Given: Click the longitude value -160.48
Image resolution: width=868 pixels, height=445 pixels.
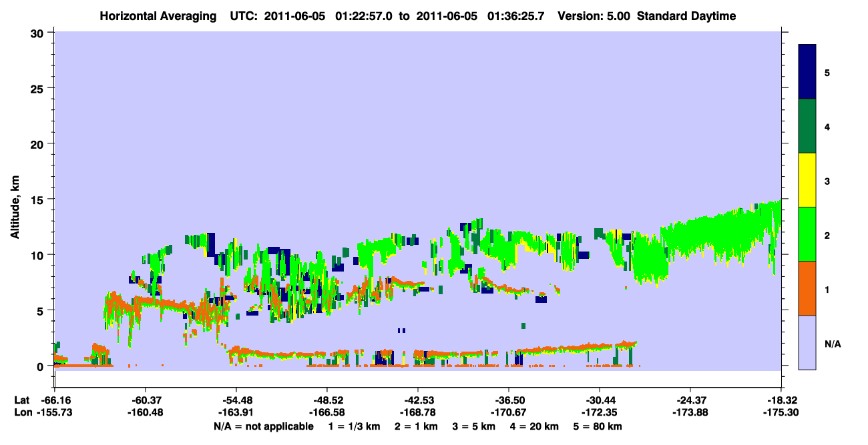Looking at the screenshot, I should 146,413.
